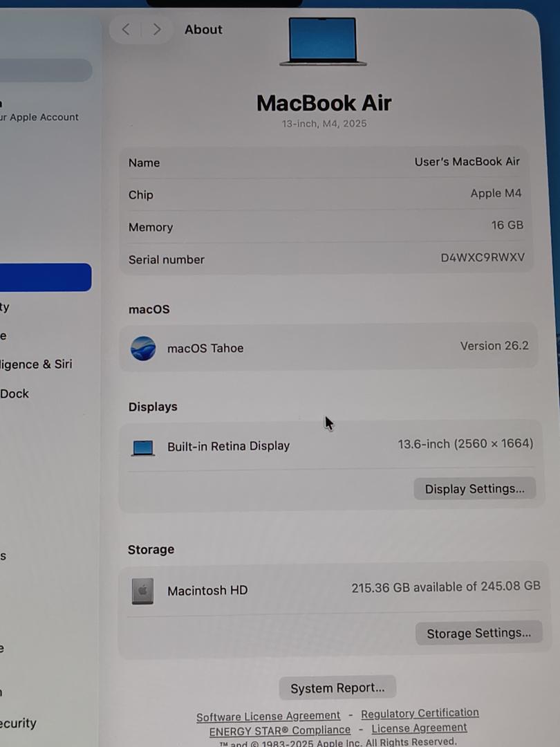This screenshot has width=560, height=747.
Task: Edit the name User's MacBook Air
Action: (467, 162)
